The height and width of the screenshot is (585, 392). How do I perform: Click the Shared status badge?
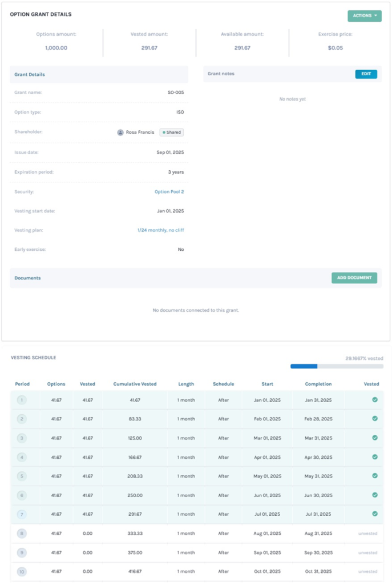(x=171, y=133)
